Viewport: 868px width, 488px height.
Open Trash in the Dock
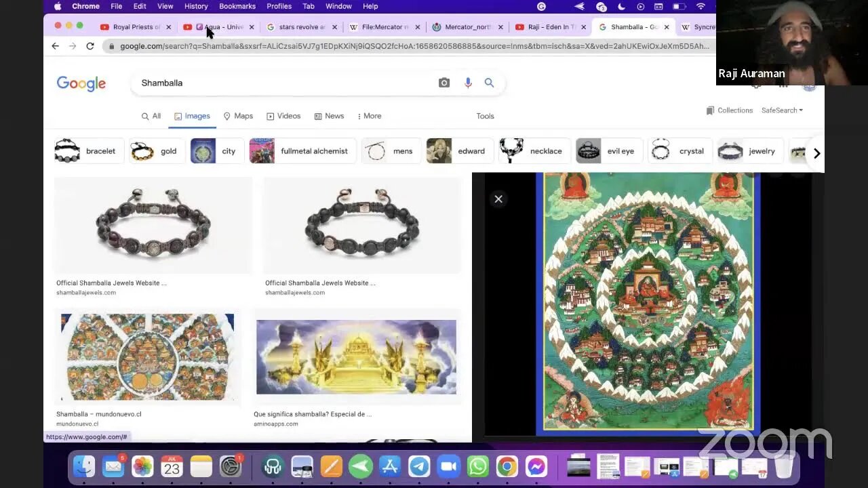(783, 466)
